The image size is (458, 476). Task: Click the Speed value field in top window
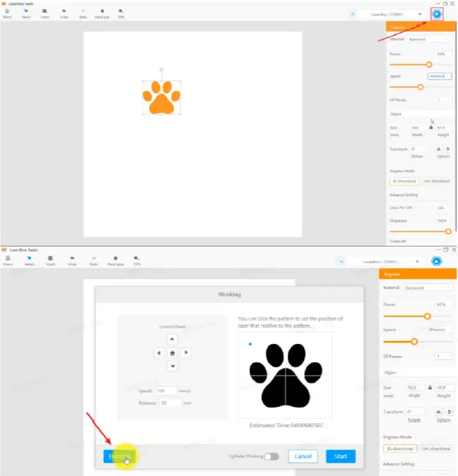point(440,76)
